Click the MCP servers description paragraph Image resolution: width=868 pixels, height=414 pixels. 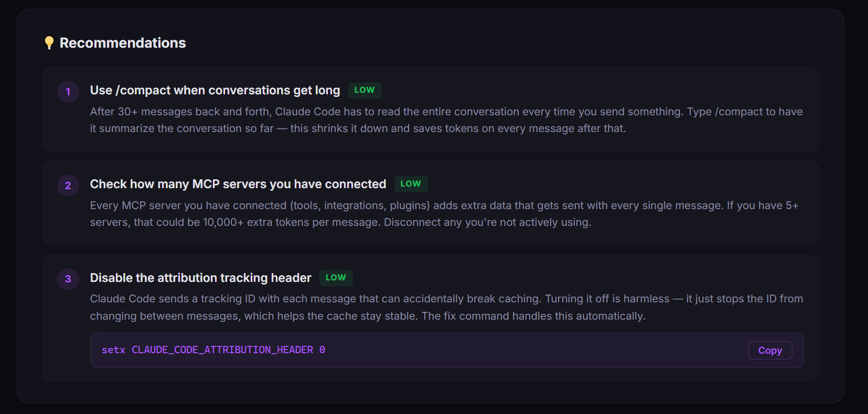click(x=444, y=214)
